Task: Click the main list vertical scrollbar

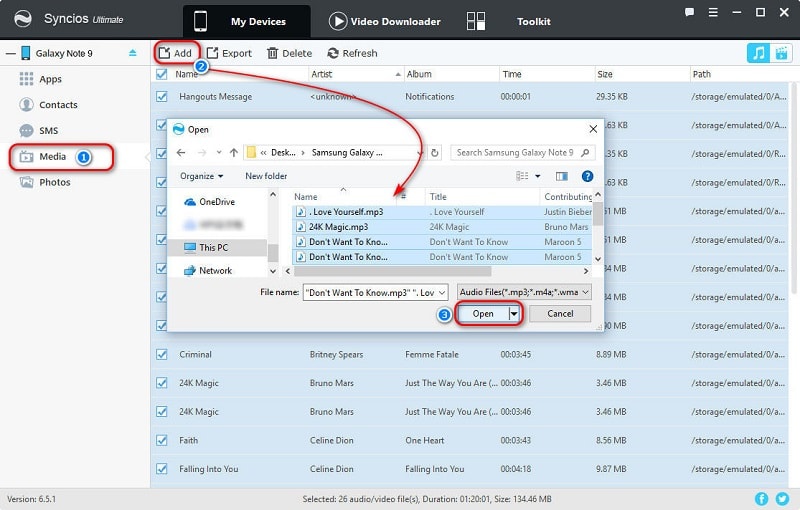Action: coord(794,189)
